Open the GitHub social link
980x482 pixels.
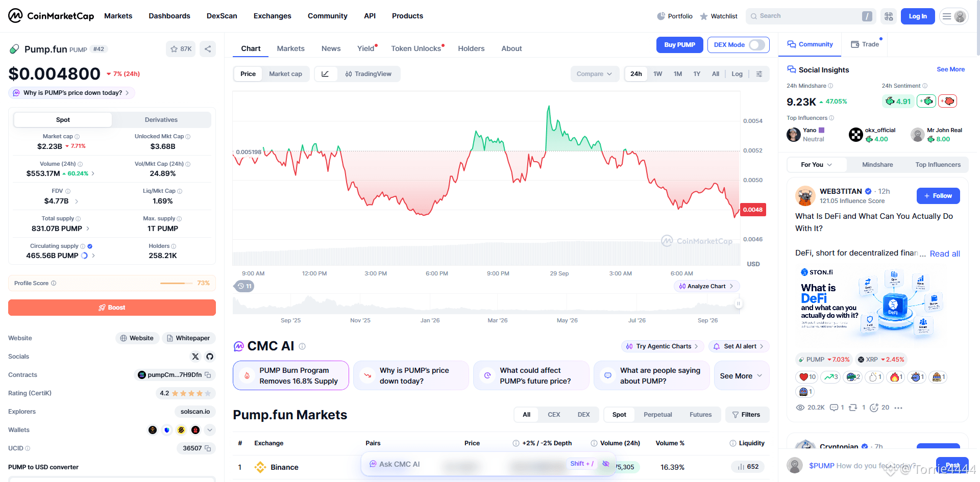click(210, 357)
